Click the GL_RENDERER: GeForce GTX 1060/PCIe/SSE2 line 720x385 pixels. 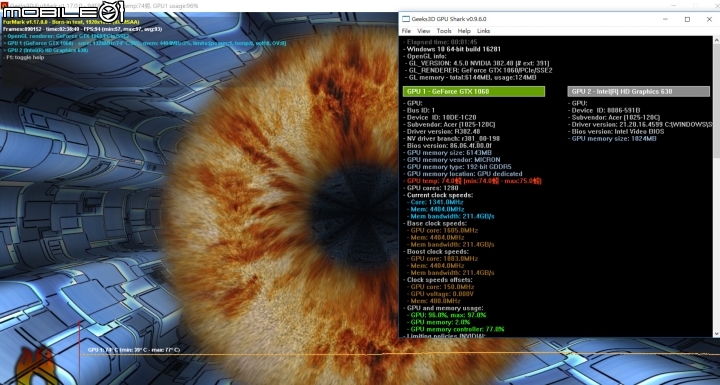click(478, 70)
